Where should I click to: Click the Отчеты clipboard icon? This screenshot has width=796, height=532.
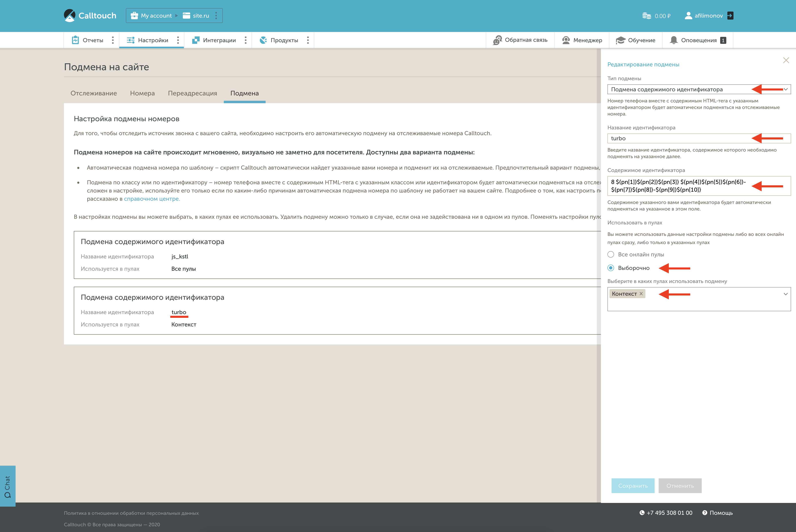75,40
